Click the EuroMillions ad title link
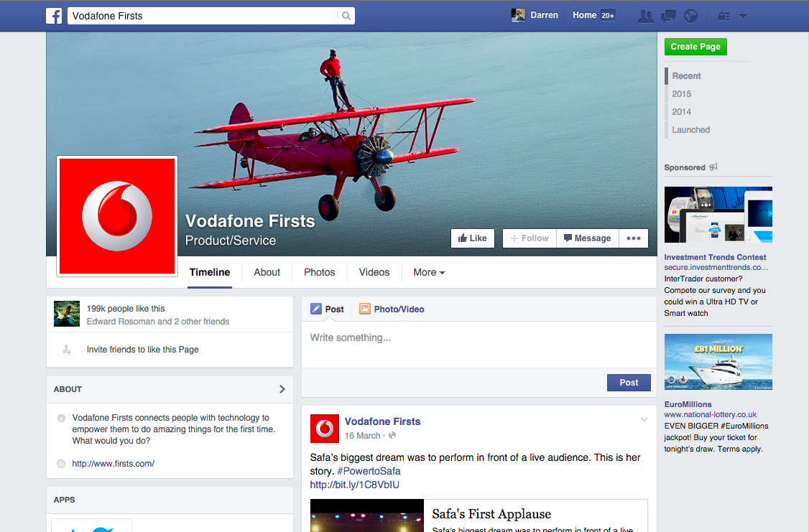This screenshot has width=809, height=532. (688, 404)
